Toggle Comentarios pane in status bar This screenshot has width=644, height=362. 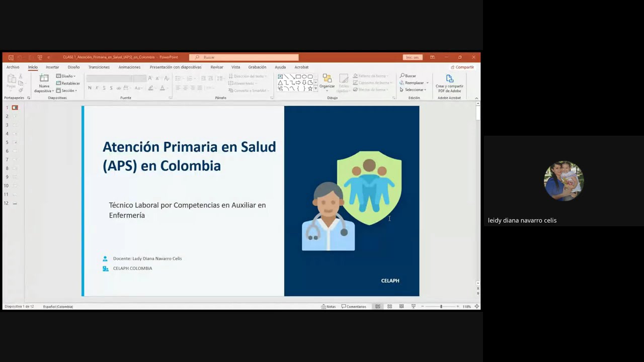pos(354,306)
